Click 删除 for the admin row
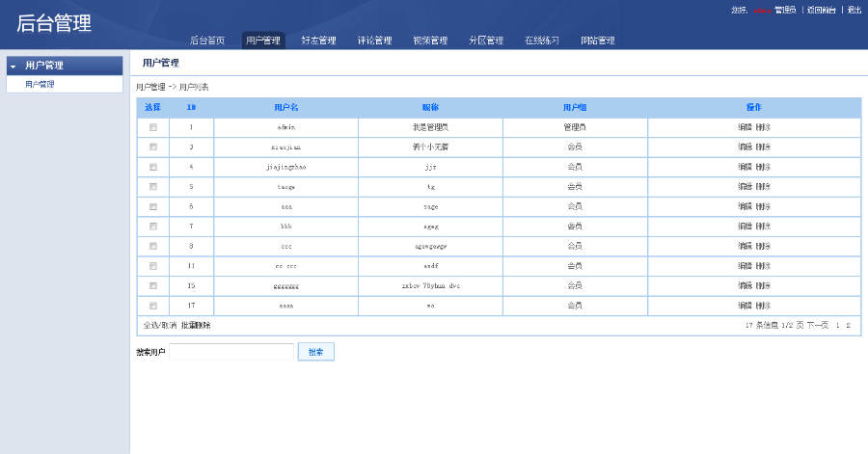The height and width of the screenshot is (454, 868). tap(763, 127)
